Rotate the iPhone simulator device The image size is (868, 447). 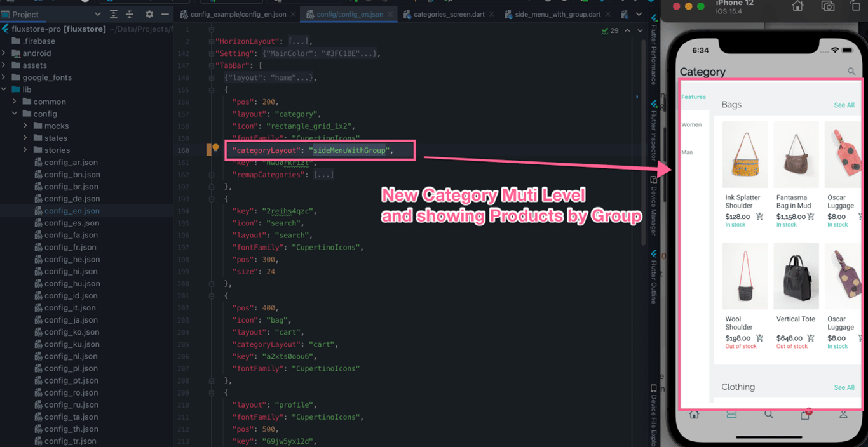point(855,6)
